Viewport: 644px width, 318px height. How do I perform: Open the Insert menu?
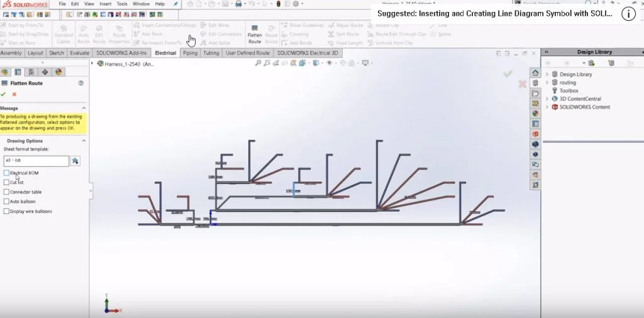tap(105, 4)
